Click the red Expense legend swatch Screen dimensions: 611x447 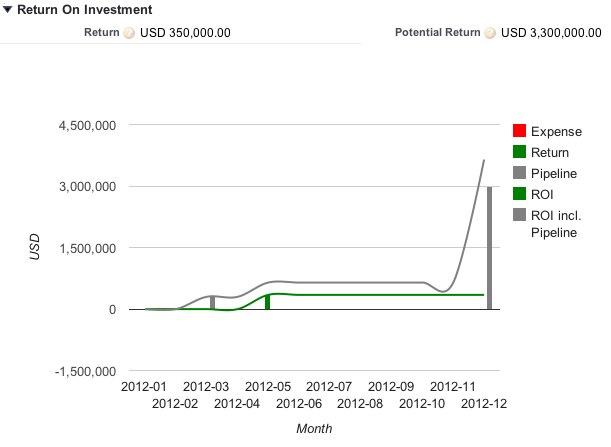coord(519,131)
